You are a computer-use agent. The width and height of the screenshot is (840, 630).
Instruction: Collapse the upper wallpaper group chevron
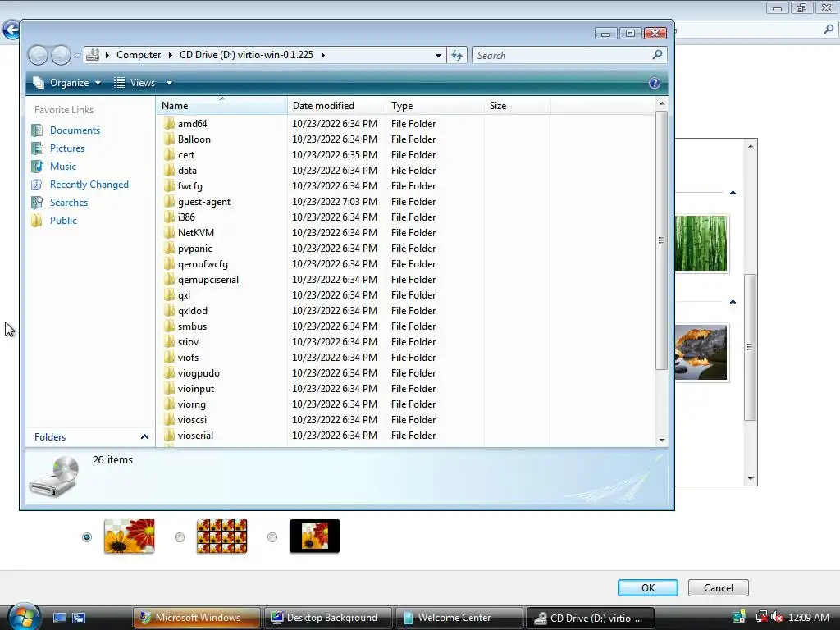(x=733, y=193)
